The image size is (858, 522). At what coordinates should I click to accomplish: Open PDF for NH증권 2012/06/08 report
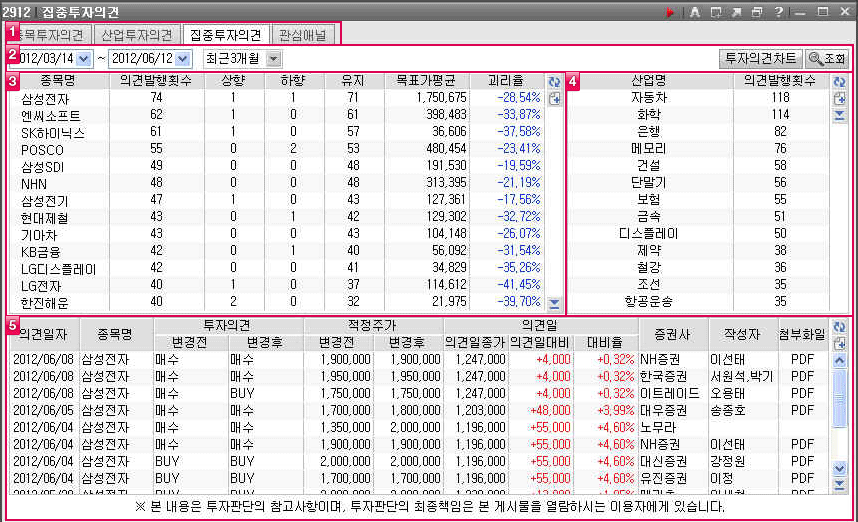802,359
